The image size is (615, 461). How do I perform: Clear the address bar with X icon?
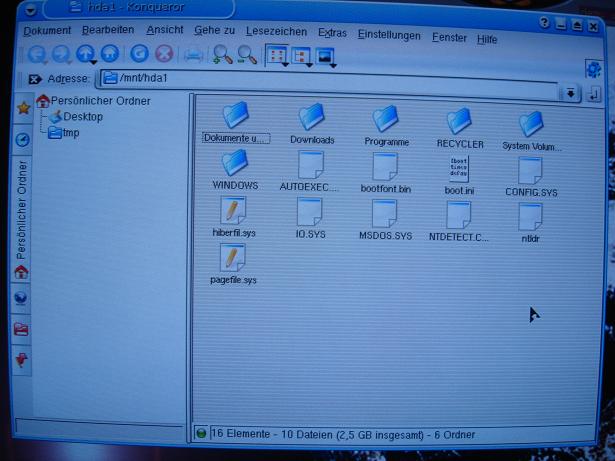tap(35, 79)
